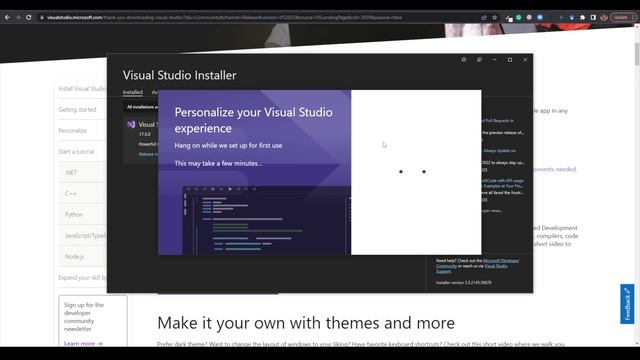Maximize the Visual Studio Installer window
Image resolution: width=640 pixels, height=360 pixels.
(510, 60)
